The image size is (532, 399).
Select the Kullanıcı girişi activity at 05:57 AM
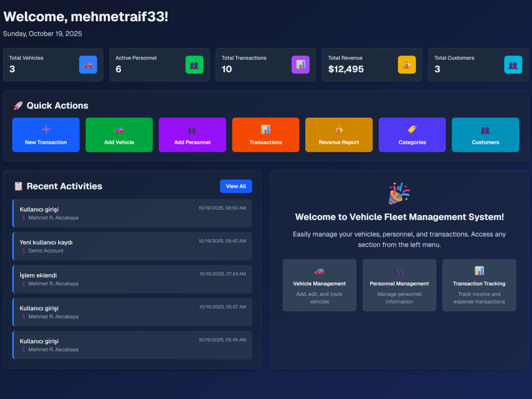pos(132,312)
